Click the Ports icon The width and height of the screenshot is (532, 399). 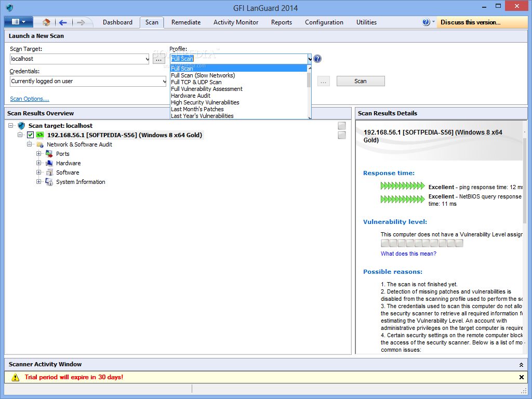pos(49,154)
